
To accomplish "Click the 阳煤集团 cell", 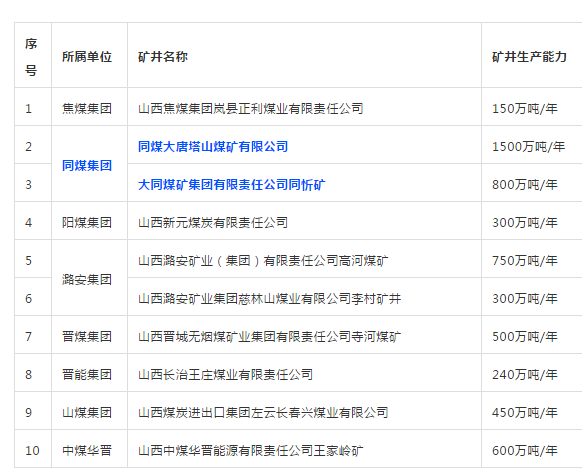I will pyautogui.click(x=89, y=221).
